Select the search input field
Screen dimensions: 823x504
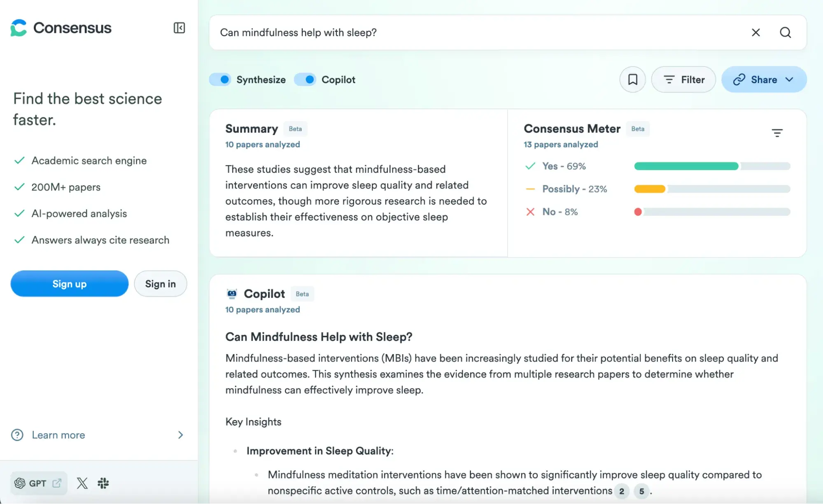[x=481, y=32]
